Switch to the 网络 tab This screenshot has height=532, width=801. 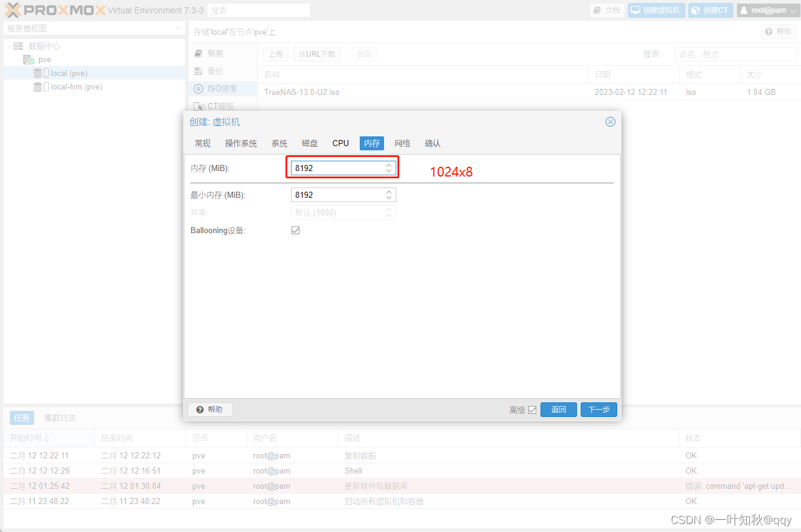[402, 143]
